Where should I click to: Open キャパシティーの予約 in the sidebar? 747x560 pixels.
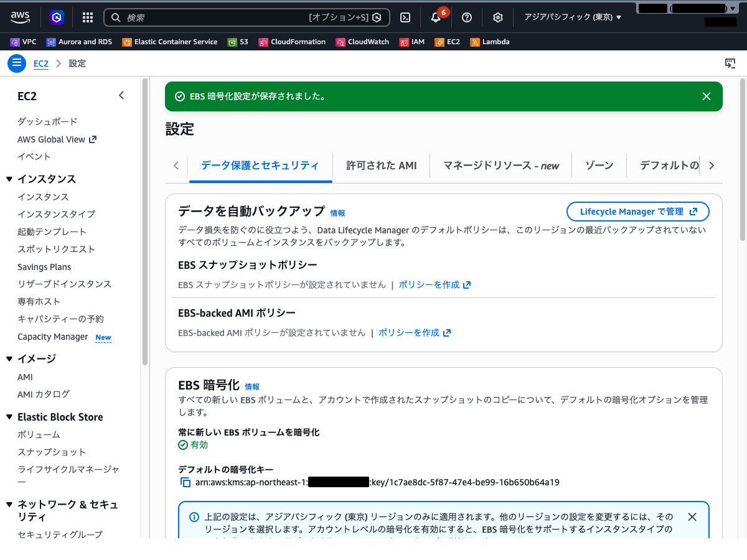pyautogui.click(x=60, y=319)
